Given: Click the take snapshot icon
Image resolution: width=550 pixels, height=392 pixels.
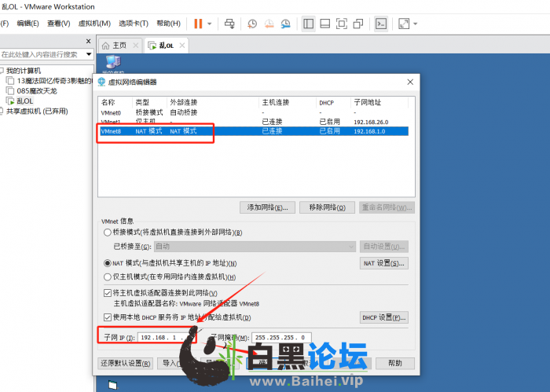Looking at the screenshot, I should (x=252, y=24).
